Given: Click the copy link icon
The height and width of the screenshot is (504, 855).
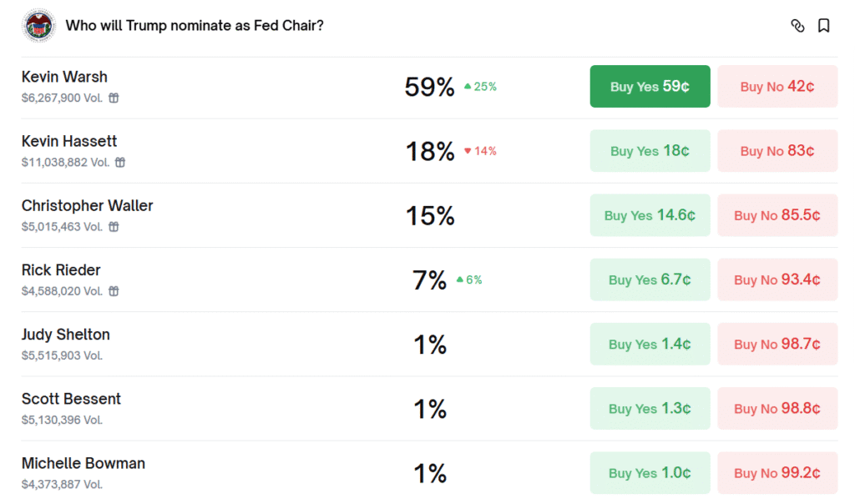Looking at the screenshot, I should pyautogui.click(x=797, y=26).
